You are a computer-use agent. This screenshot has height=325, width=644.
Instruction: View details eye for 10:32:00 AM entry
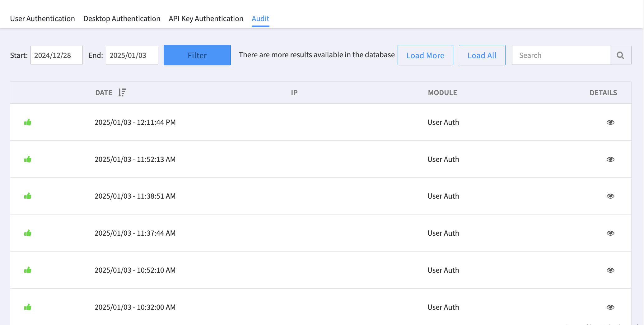(610, 307)
